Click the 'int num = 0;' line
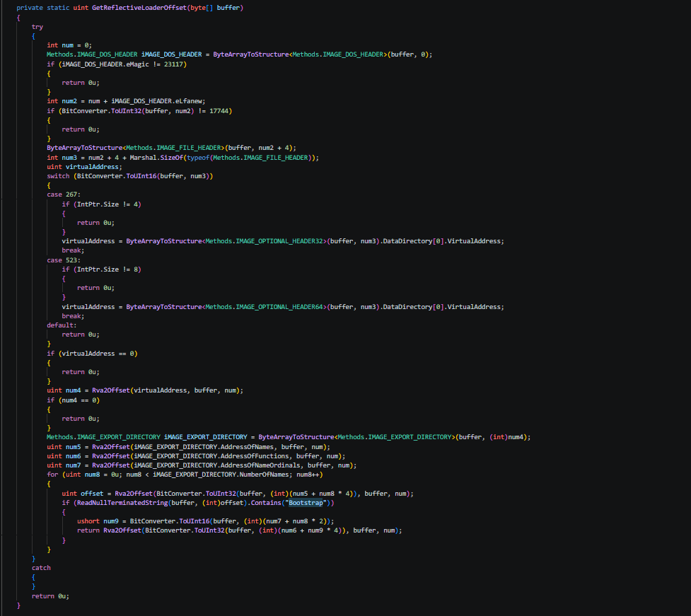 pos(69,45)
